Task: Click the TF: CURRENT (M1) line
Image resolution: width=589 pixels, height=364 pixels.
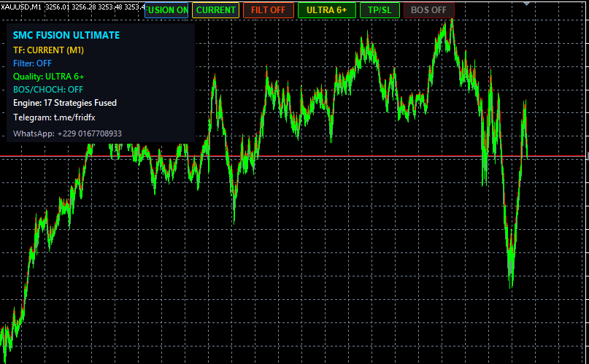Action: [x=48, y=50]
